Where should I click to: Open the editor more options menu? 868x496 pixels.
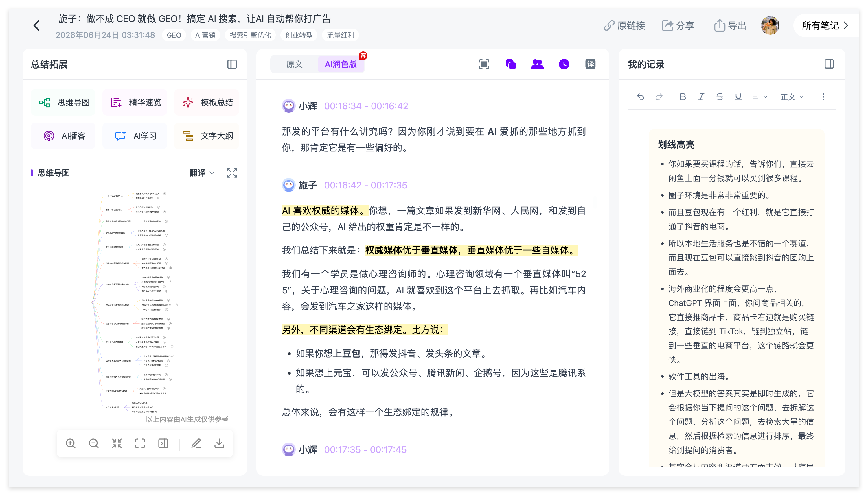[x=823, y=97]
